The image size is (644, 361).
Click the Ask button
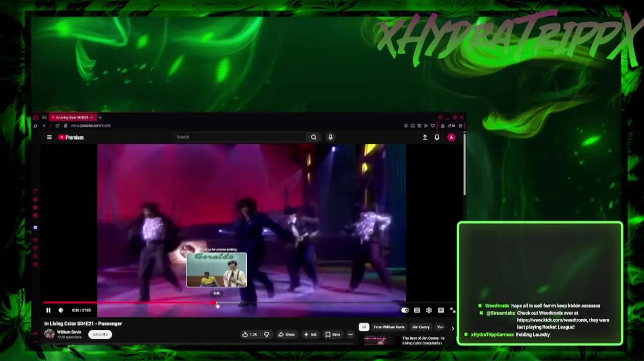(x=310, y=334)
